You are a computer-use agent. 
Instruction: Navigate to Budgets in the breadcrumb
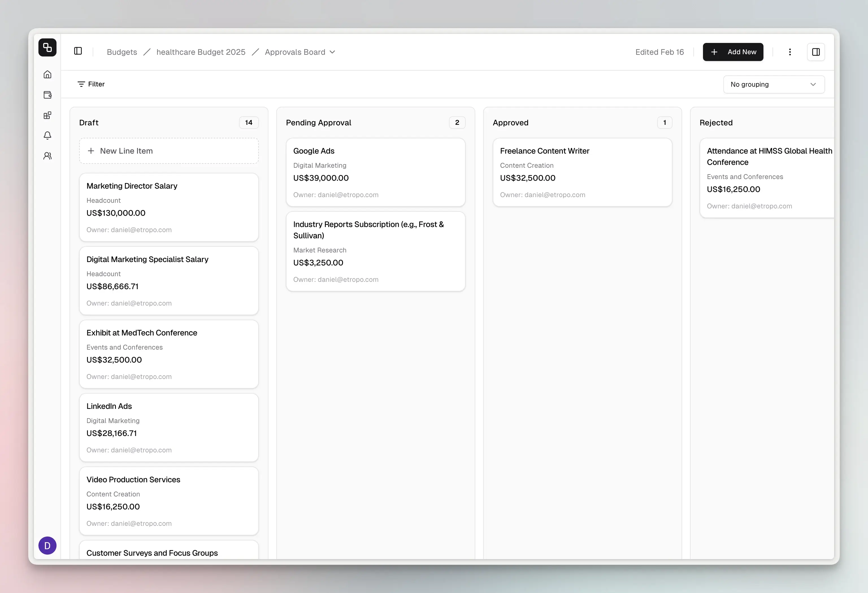click(x=122, y=52)
